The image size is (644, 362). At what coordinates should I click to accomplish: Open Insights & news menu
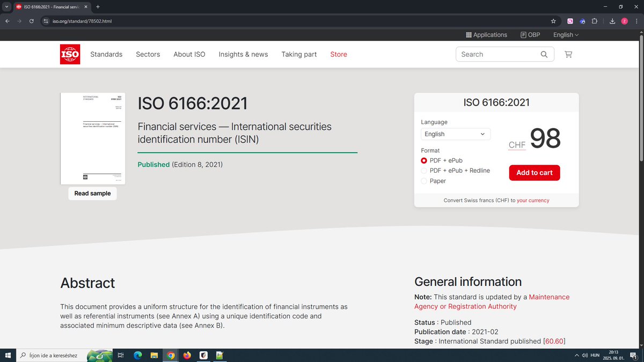243,54
